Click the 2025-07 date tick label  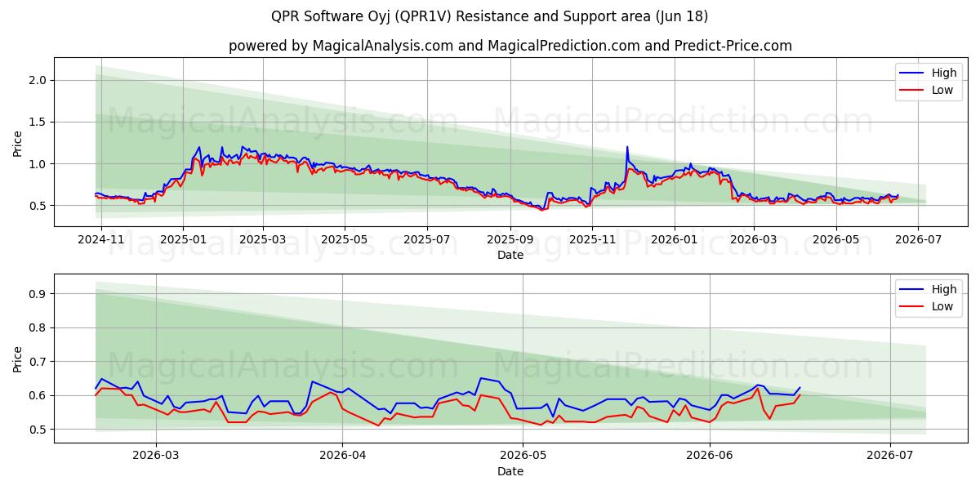click(427, 240)
